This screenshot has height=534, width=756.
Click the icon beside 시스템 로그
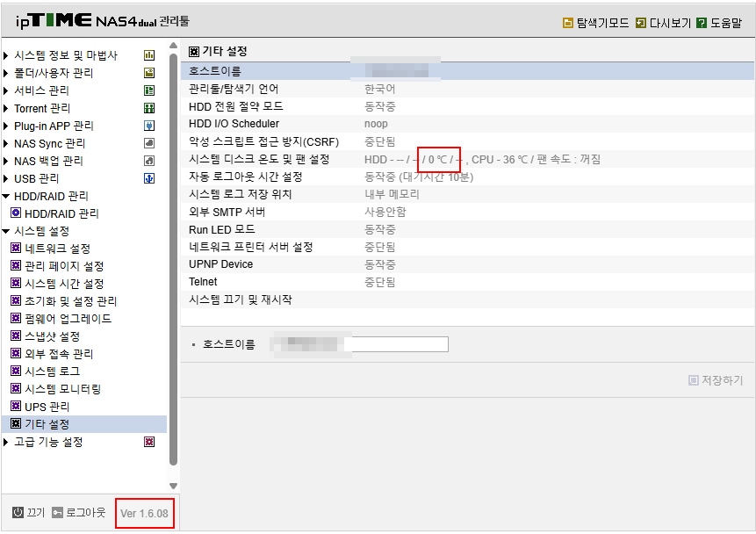[16, 371]
